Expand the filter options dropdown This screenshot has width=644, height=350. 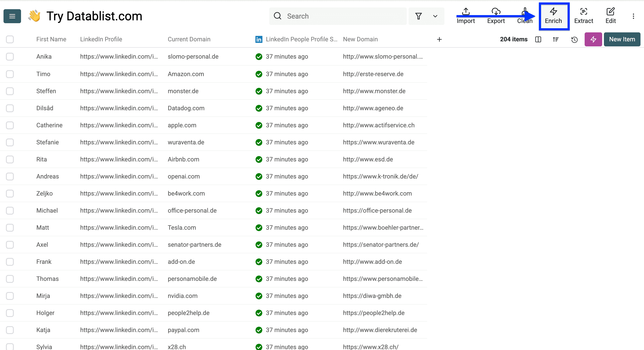point(435,16)
